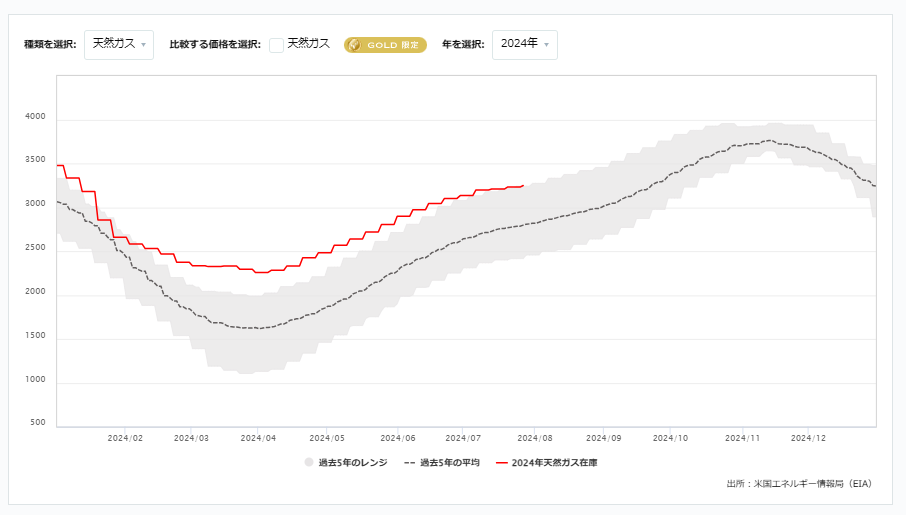
Task: Click the 種類を選択 label
Action: pyautogui.click(x=50, y=45)
